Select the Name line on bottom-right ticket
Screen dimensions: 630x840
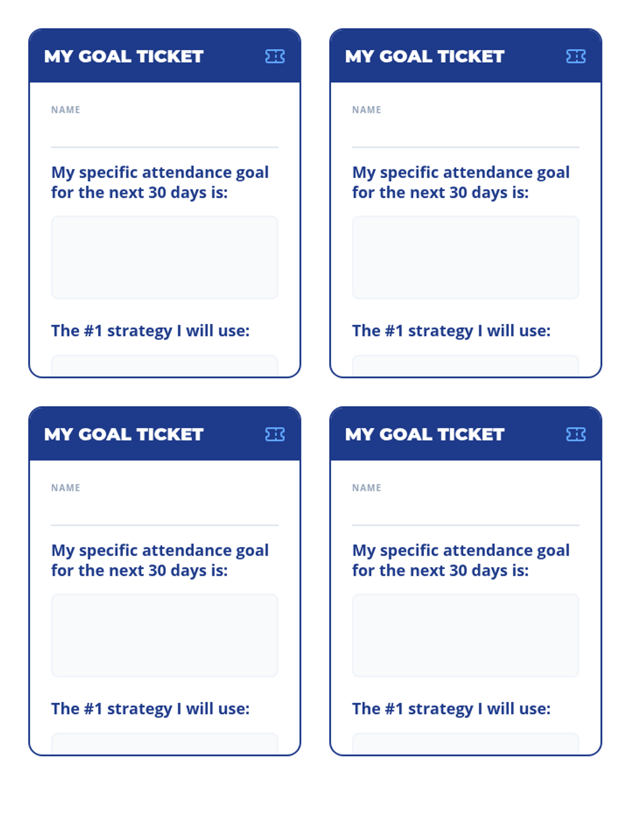(466, 512)
